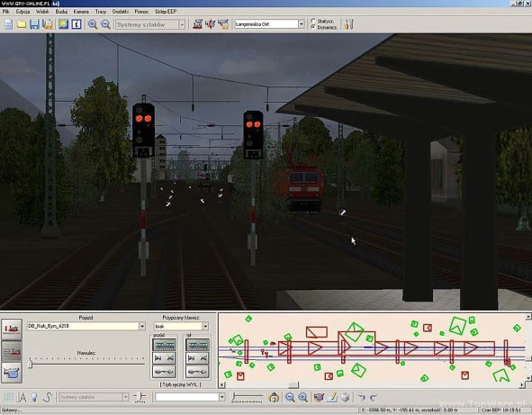Image resolution: width=532 pixels, height=415 pixels.
Task: Save the layout with the floppy icon
Action: click(x=34, y=24)
